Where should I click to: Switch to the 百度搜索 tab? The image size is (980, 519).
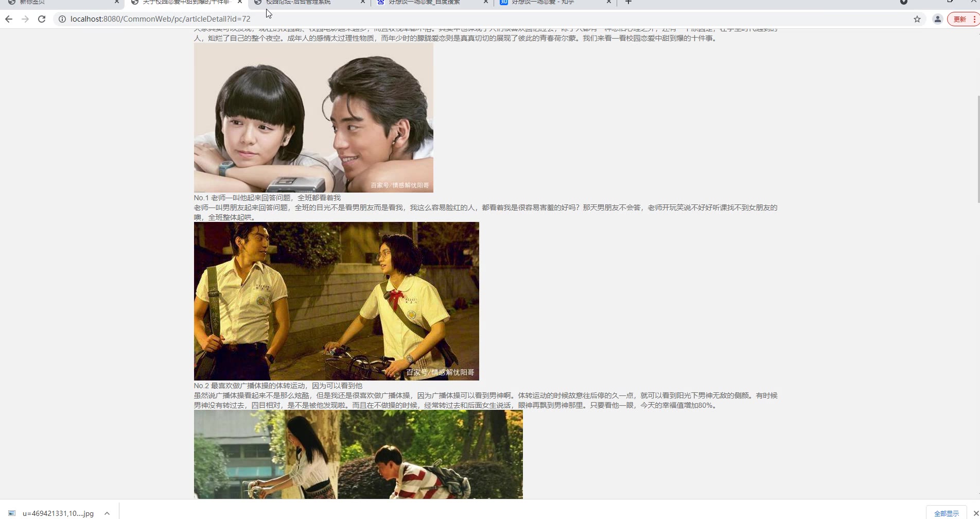pos(427,3)
